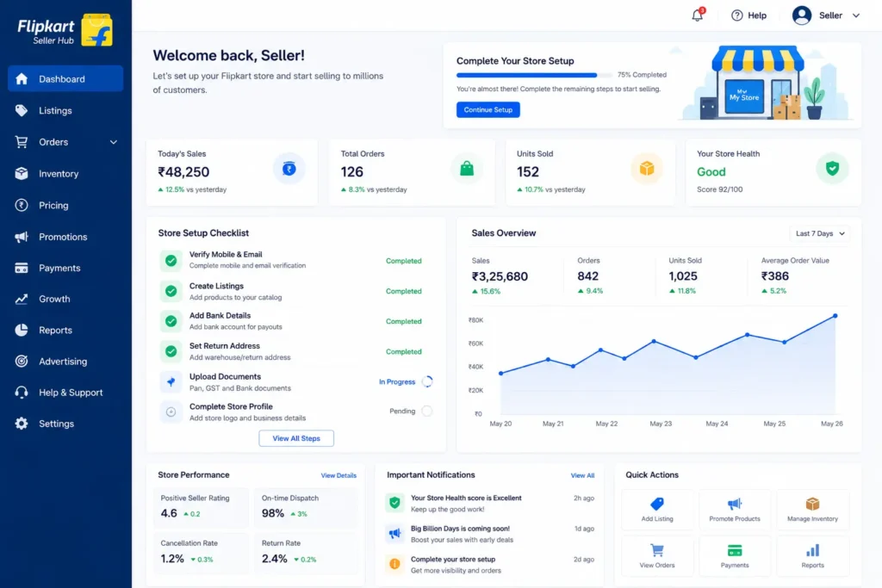The height and width of the screenshot is (588, 882).
Task: Open the Store Health score notification
Action: (490, 503)
